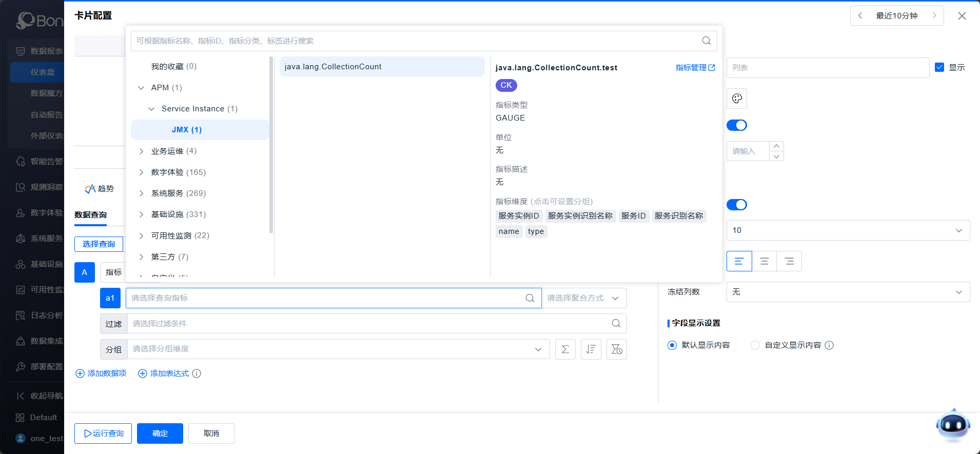The image size is (980, 454).
Task: Click the info icon next to 添加表达式
Action: pos(197,373)
